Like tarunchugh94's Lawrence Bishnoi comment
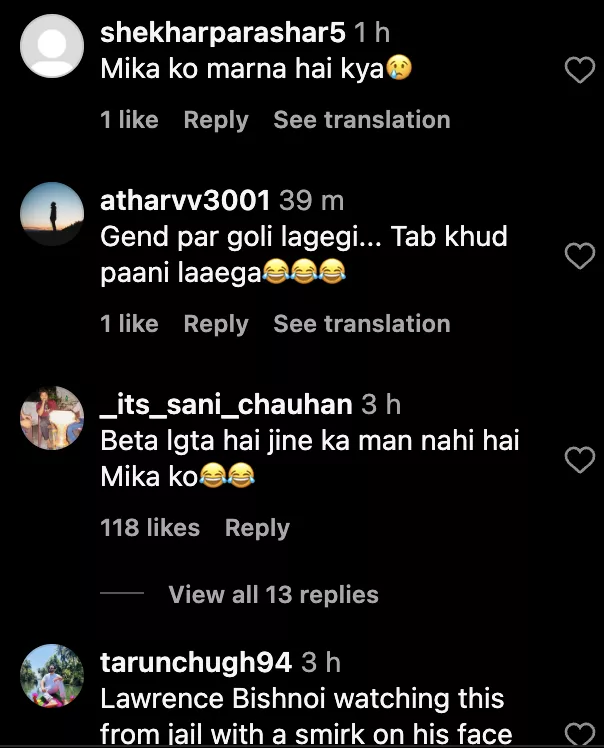Image resolution: width=604 pixels, height=748 pixels. tap(580, 732)
